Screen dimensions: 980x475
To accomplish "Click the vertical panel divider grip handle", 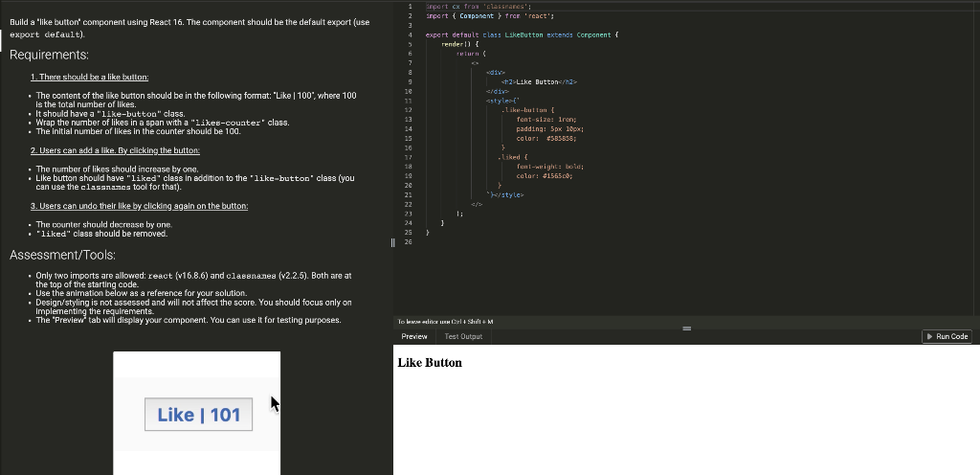I will tap(392, 242).
